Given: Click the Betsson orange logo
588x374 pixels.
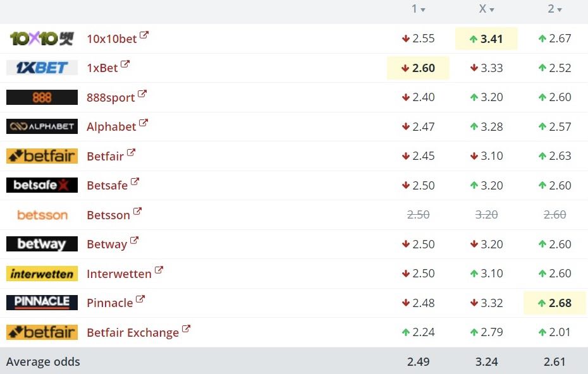Looking at the screenshot, I should tap(42, 215).
